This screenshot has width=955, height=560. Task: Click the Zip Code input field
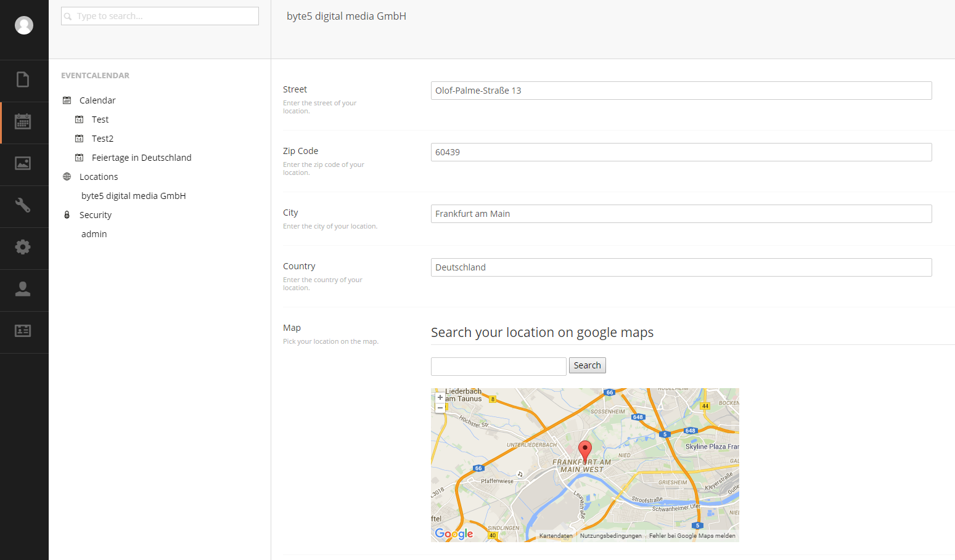(x=681, y=152)
